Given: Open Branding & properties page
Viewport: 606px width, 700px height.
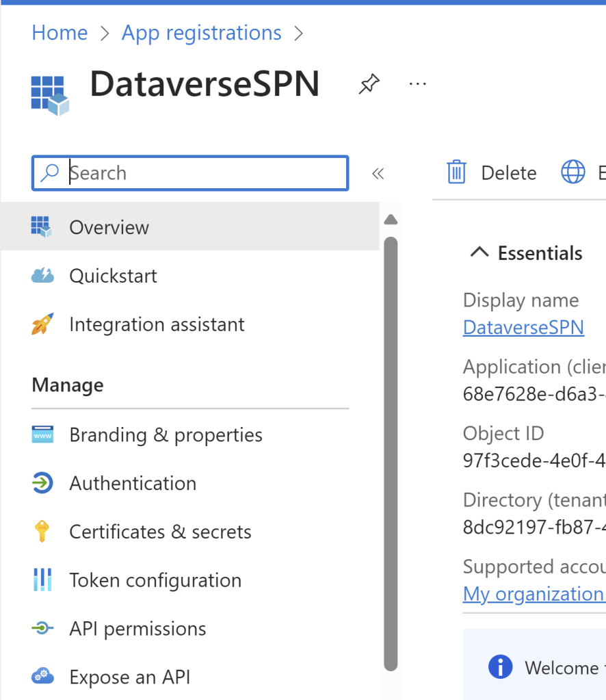Looking at the screenshot, I should click(x=166, y=435).
